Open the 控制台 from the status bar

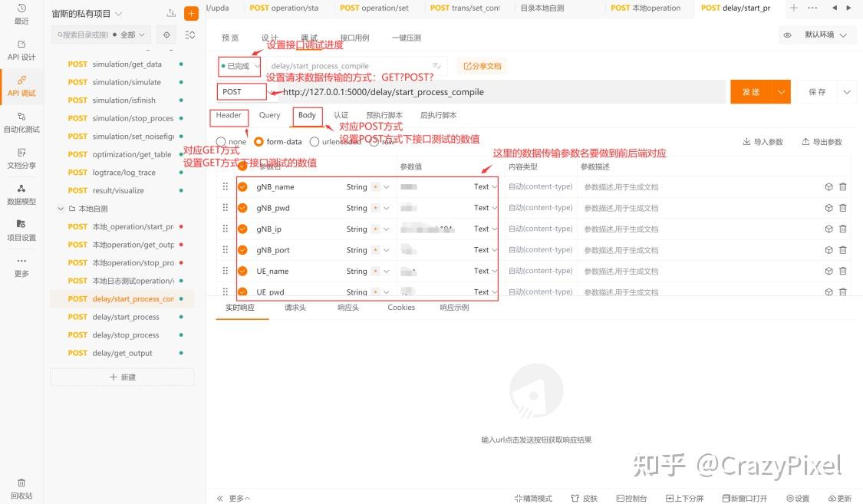(632, 498)
